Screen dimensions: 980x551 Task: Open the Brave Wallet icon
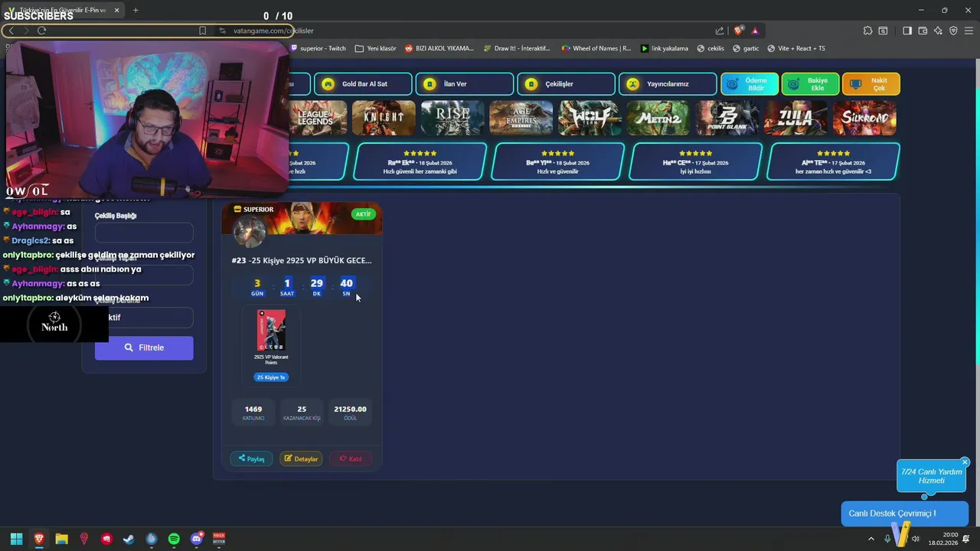click(x=923, y=31)
